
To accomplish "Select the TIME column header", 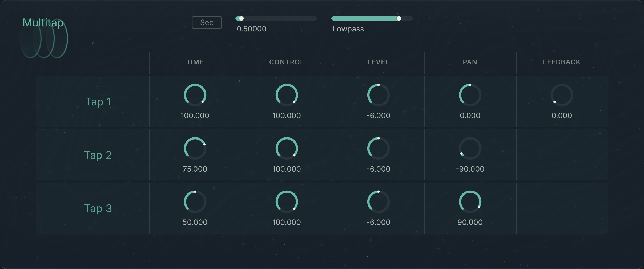I will 195,62.
